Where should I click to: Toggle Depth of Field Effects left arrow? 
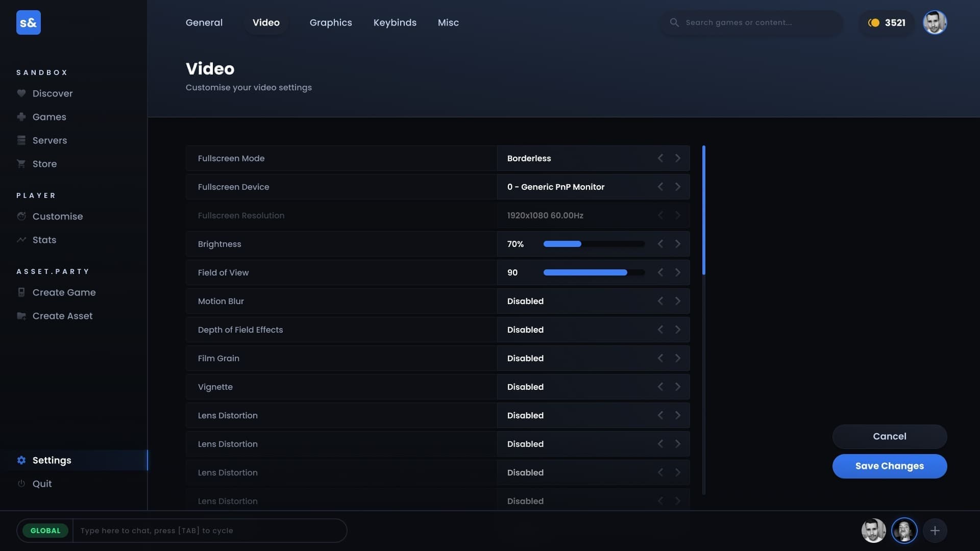click(660, 330)
